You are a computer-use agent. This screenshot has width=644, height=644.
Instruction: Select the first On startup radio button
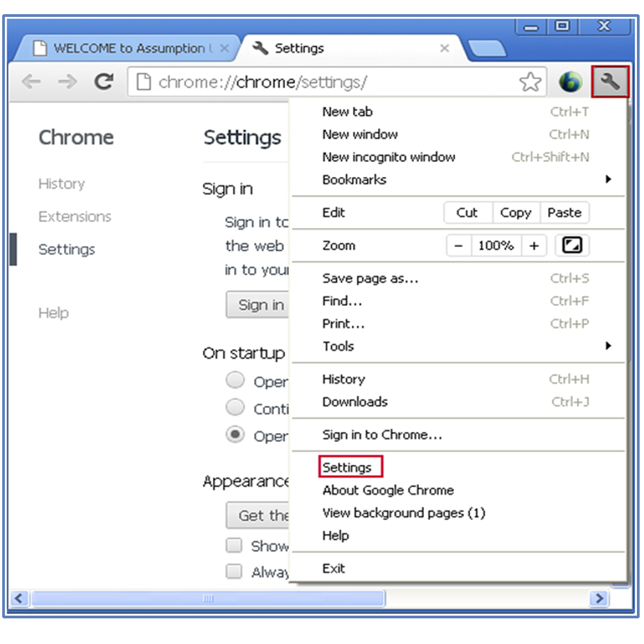click(235, 380)
